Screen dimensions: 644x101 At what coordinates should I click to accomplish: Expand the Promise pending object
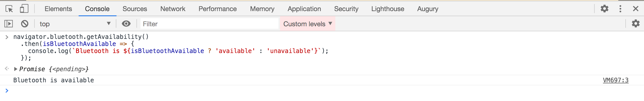click(x=16, y=69)
